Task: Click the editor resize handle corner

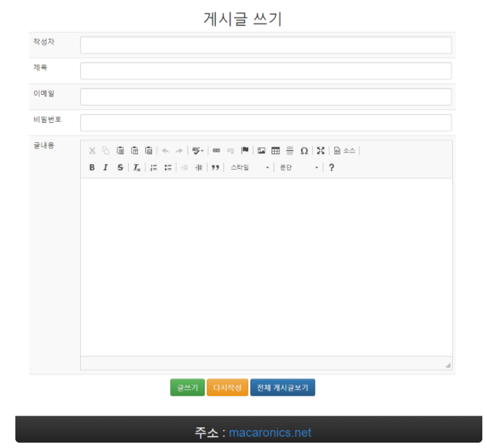Action: (448, 365)
